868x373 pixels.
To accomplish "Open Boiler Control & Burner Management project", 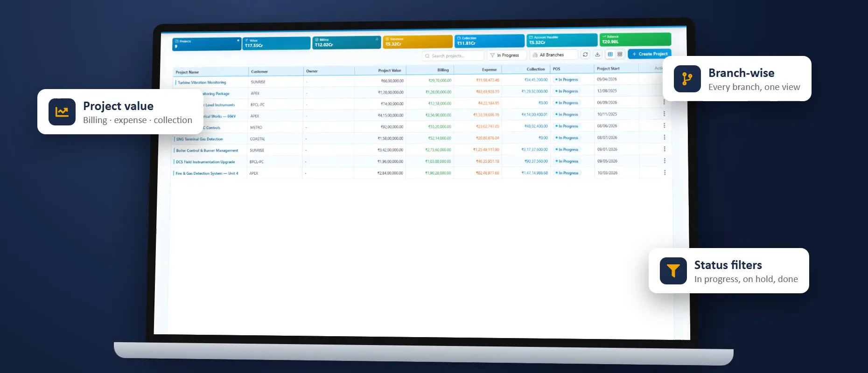I will point(207,151).
